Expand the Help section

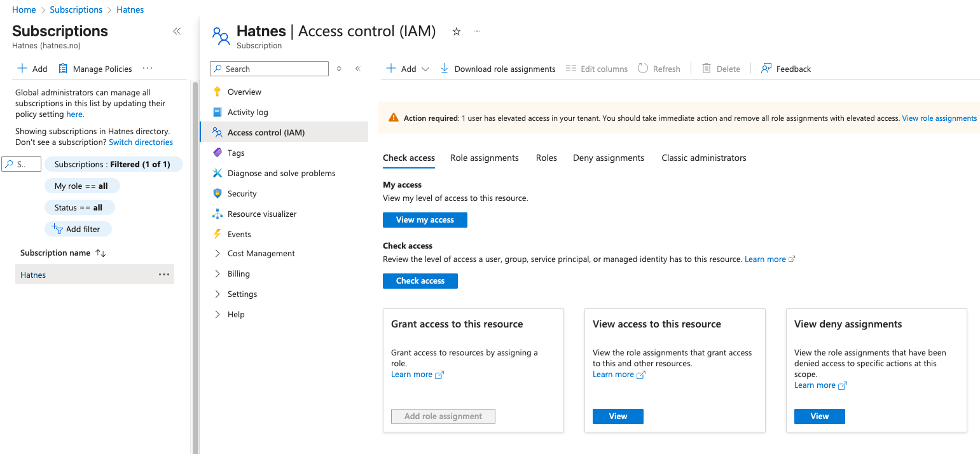pos(217,314)
